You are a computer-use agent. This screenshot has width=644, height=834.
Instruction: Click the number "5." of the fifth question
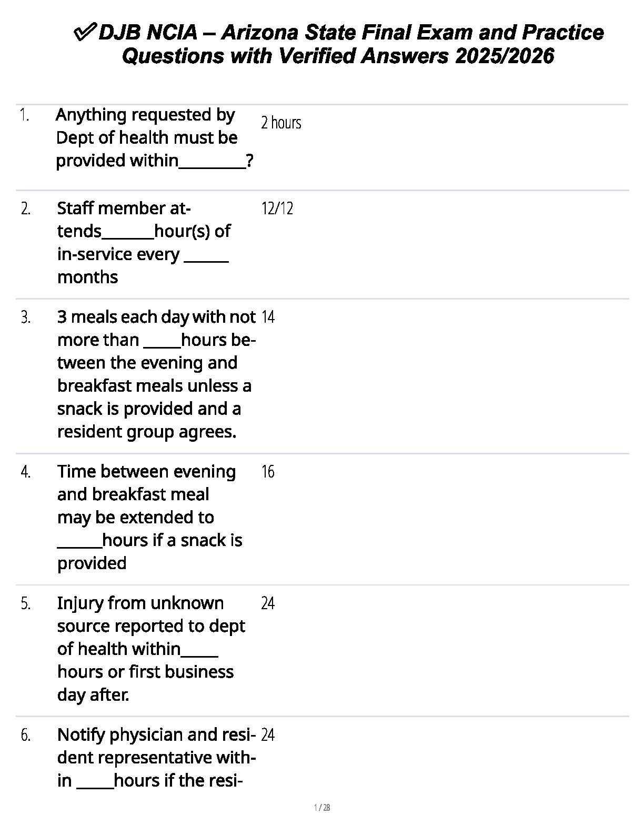point(26,603)
